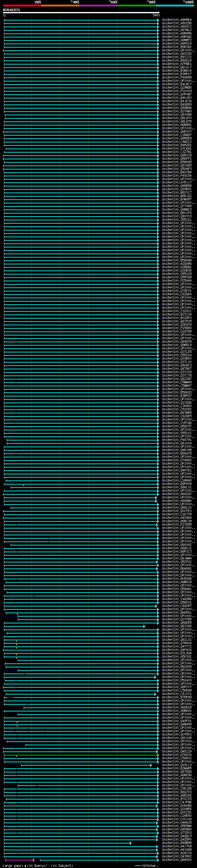197x868 pixels.
Task: Click label UniRef100_Q19LI3
Action: (x=176, y=765)
